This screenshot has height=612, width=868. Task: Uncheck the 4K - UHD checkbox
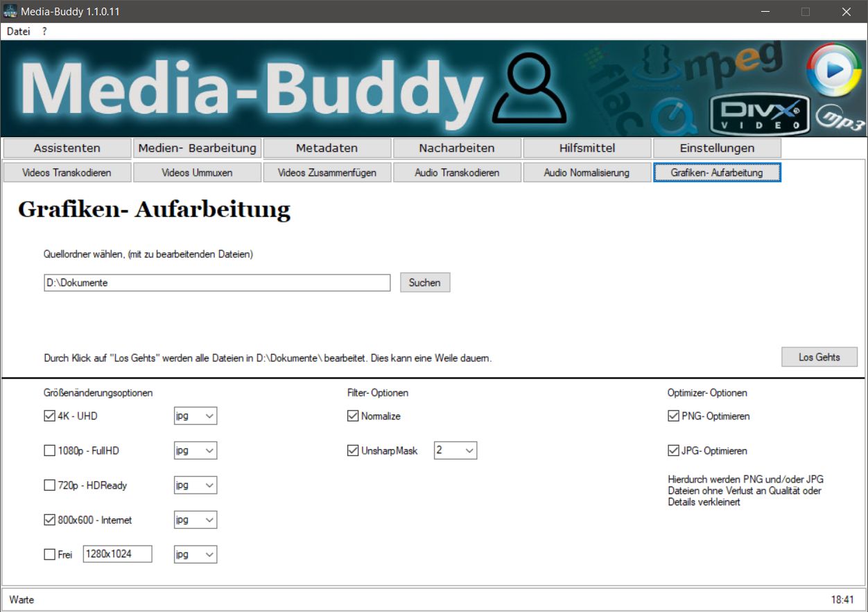coord(49,416)
